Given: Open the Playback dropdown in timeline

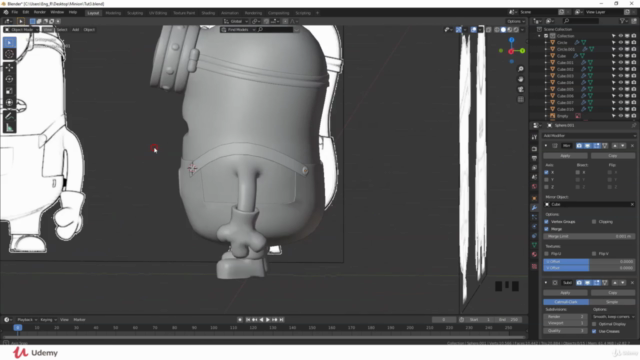Looking at the screenshot, I should [x=27, y=320].
